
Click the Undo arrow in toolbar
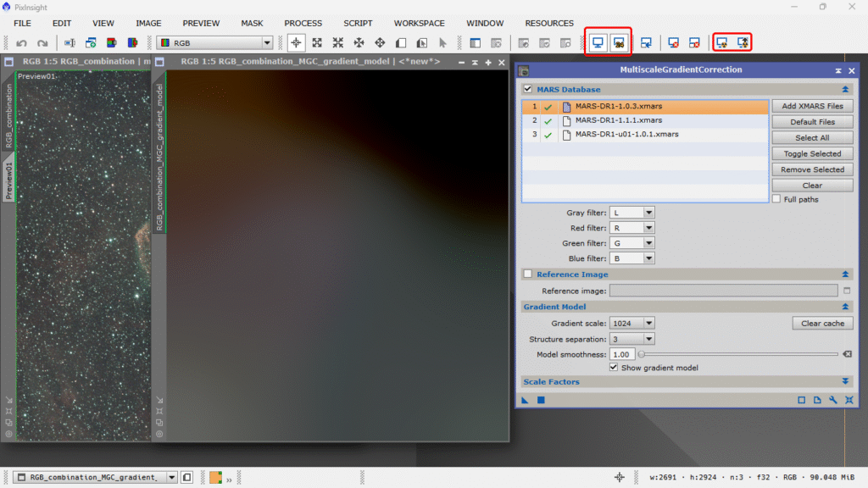click(22, 42)
